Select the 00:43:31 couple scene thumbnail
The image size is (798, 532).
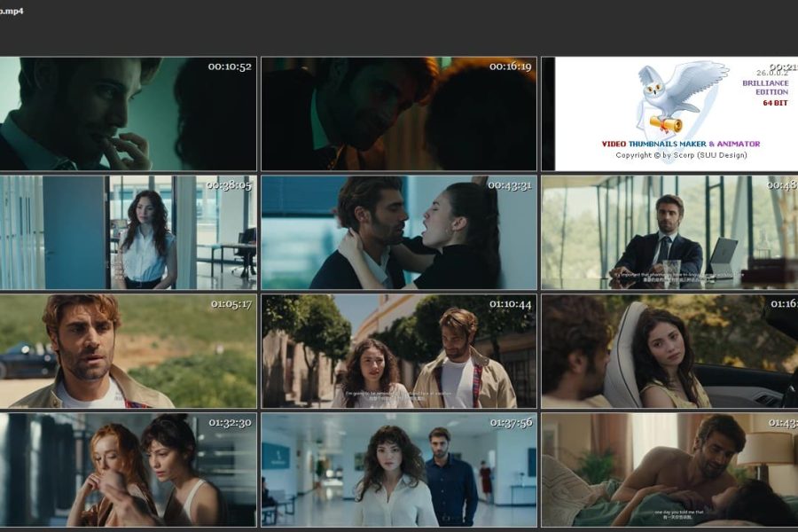[398, 231]
